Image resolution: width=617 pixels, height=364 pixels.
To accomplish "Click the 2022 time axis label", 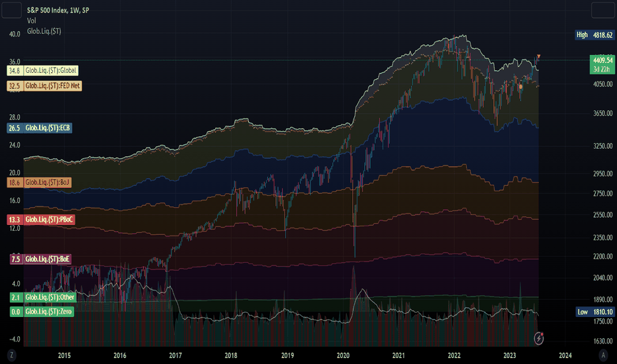I will [454, 355].
